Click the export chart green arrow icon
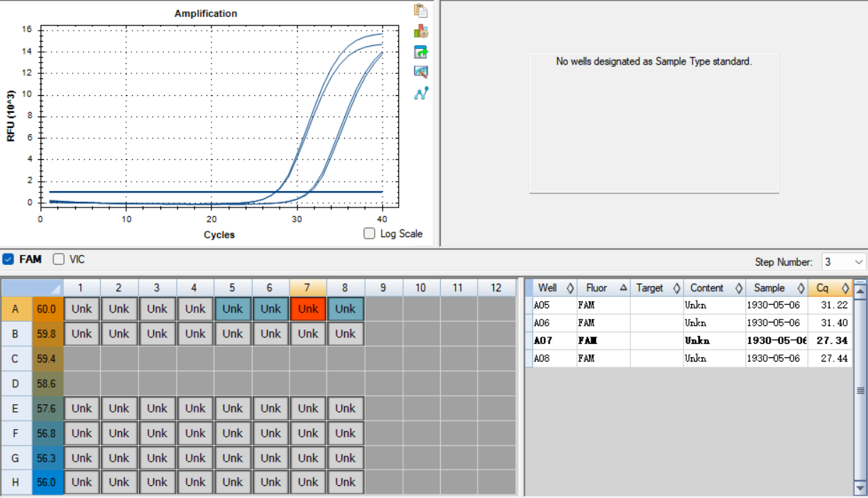868x498 pixels. pyautogui.click(x=421, y=52)
